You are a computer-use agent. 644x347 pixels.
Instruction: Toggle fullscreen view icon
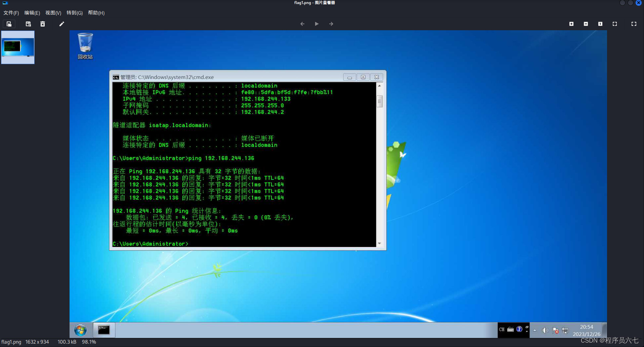[634, 24]
